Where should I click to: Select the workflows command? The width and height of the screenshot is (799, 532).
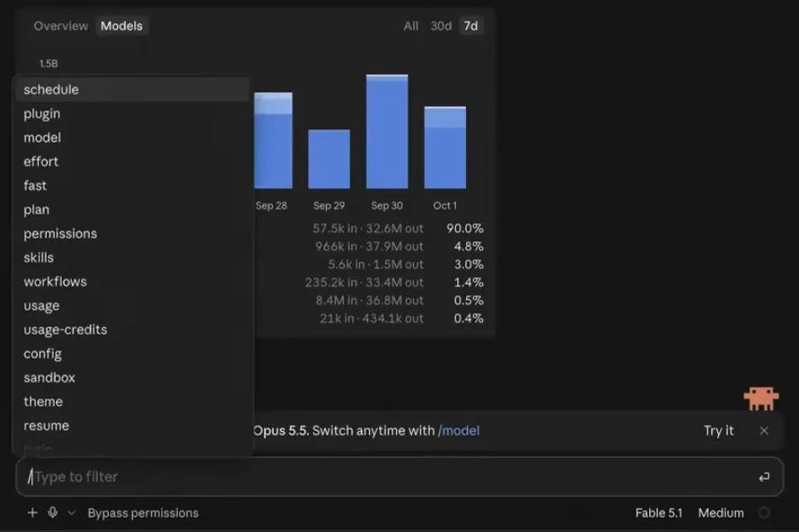(x=131, y=281)
